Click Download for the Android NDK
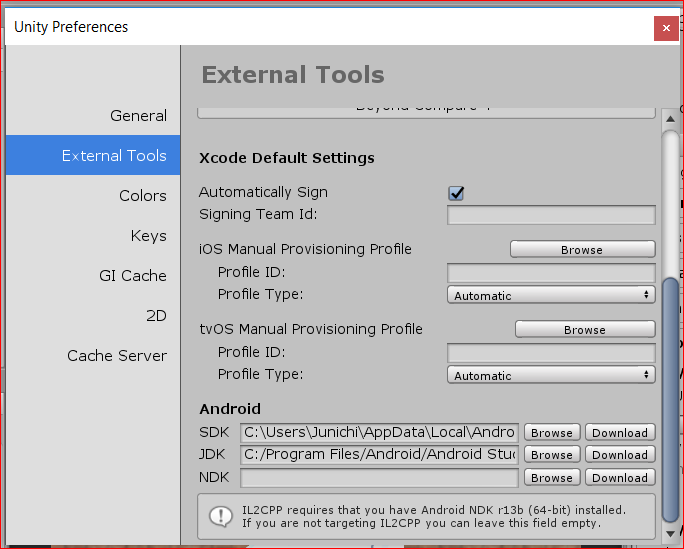Image resolution: width=684 pixels, height=549 pixels. [620, 478]
